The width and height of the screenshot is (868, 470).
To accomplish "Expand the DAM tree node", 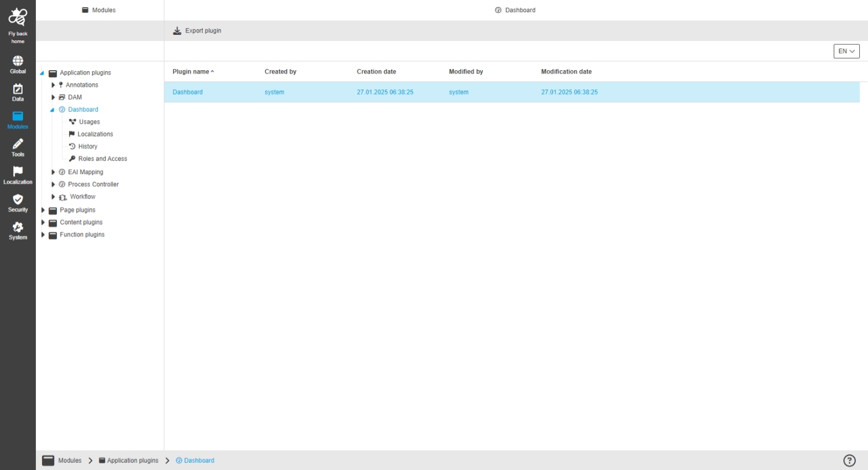I will (x=53, y=97).
